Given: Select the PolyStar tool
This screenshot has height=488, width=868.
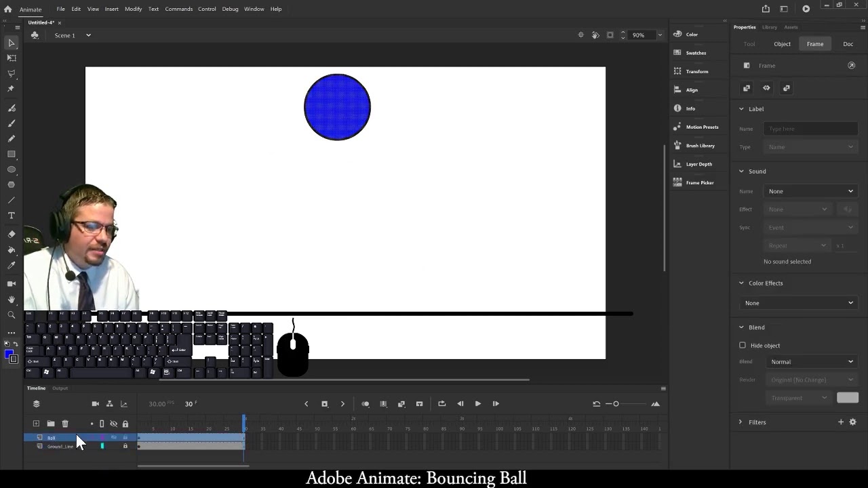Looking at the screenshot, I should 12,184.
